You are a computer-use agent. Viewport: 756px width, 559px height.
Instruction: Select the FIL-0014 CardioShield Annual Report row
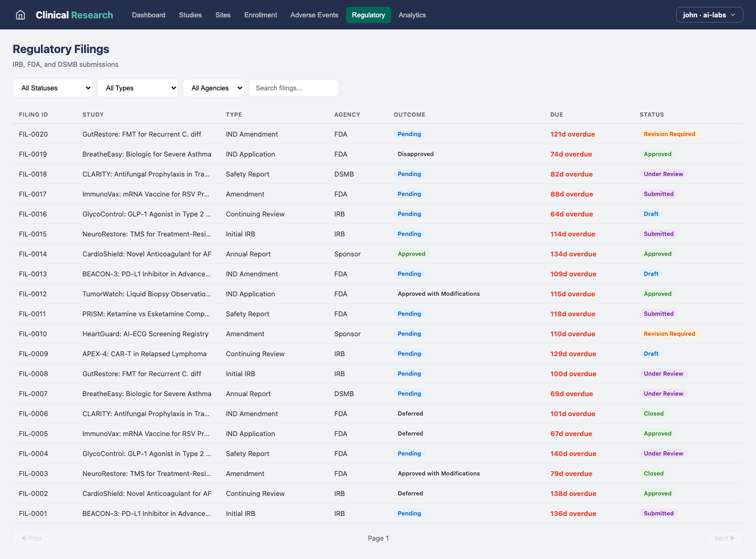[147, 254]
